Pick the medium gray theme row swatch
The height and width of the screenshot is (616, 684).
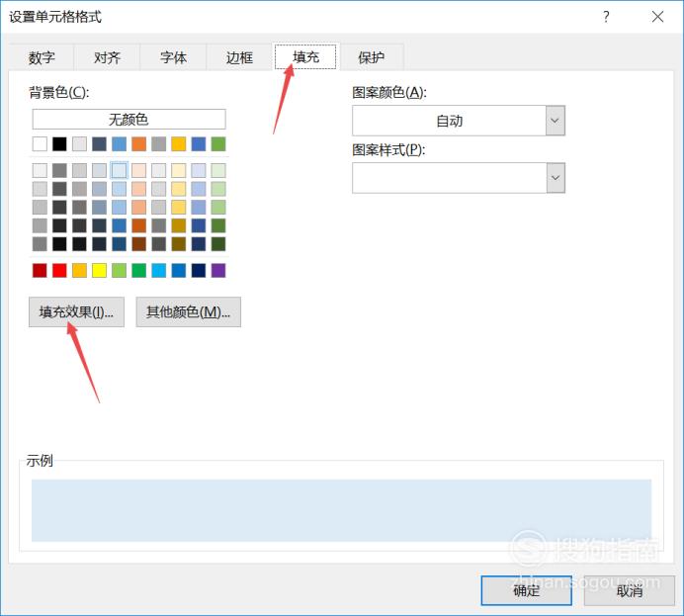point(159,144)
